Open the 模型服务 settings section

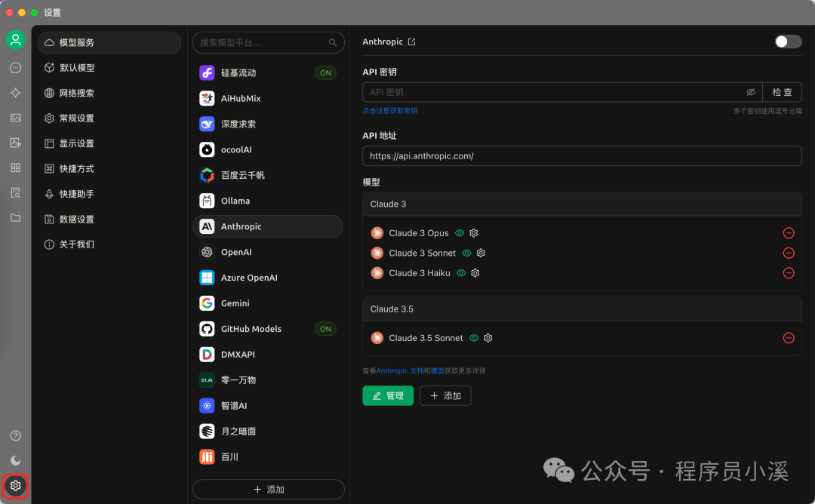(x=109, y=42)
